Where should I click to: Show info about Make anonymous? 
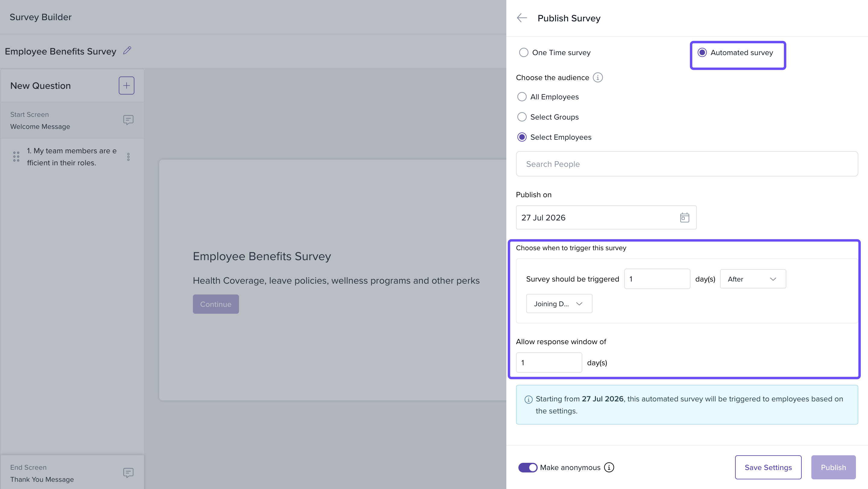coord(609,467)
